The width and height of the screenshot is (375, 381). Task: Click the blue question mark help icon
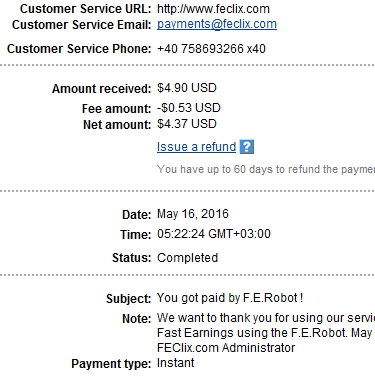247,147
